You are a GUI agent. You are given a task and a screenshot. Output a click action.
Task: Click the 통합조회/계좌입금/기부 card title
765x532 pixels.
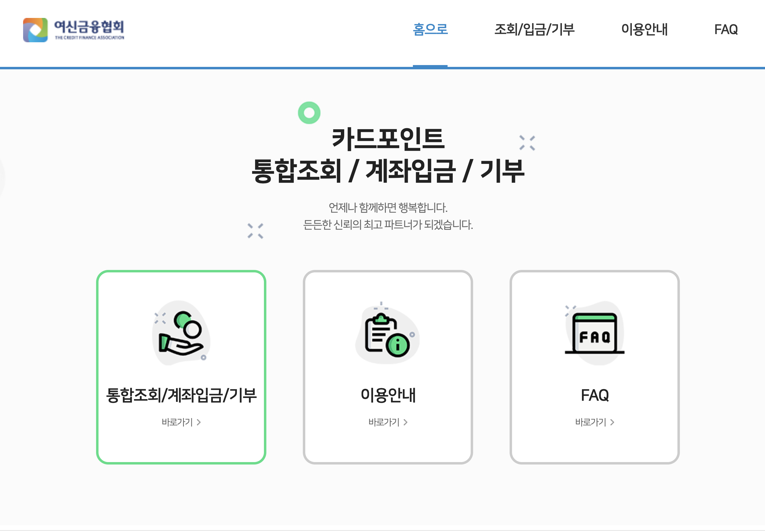point(181,395)
